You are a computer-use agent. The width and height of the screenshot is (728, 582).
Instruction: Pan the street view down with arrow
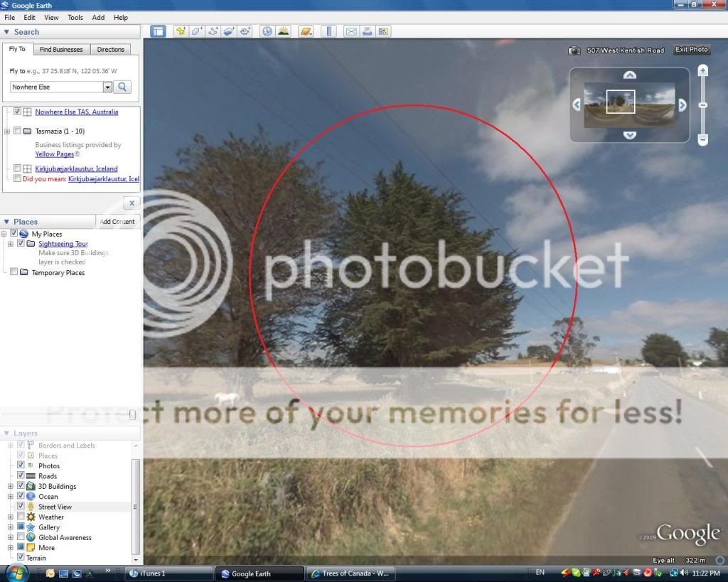click(630, 135)
